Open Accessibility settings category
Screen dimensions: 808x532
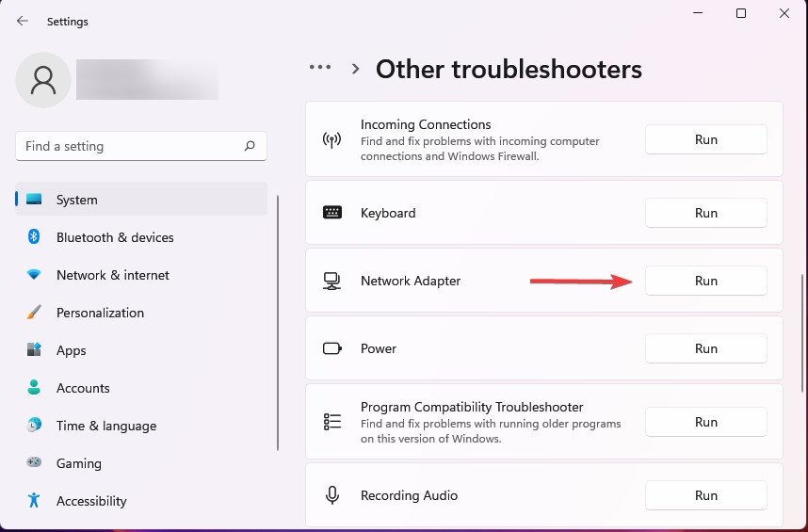141,500
